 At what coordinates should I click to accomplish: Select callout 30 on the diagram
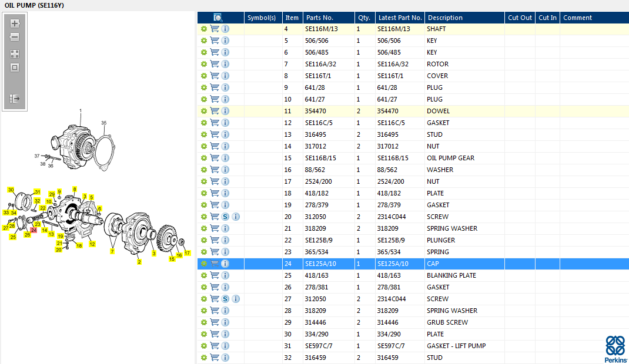11,190
